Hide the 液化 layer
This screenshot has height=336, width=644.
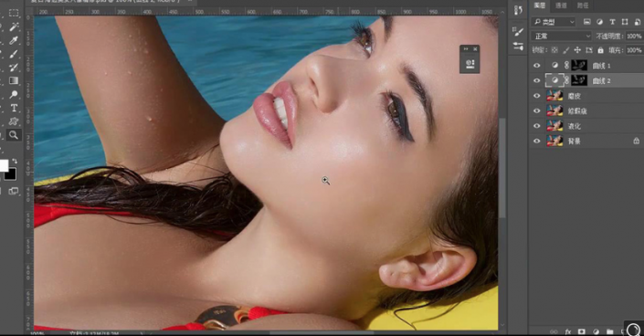pyautogui.click(x=536, y=126)
